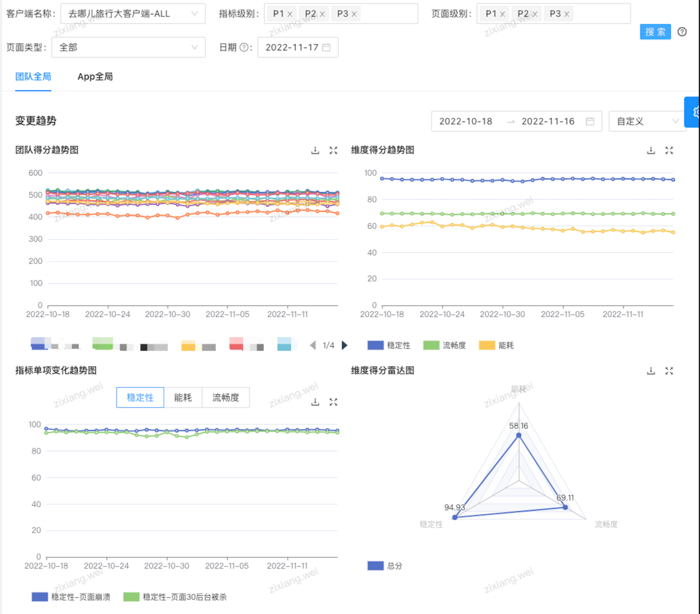Set start date 2022-10-18 in range picker
The image size is (700, 614).
465,121
